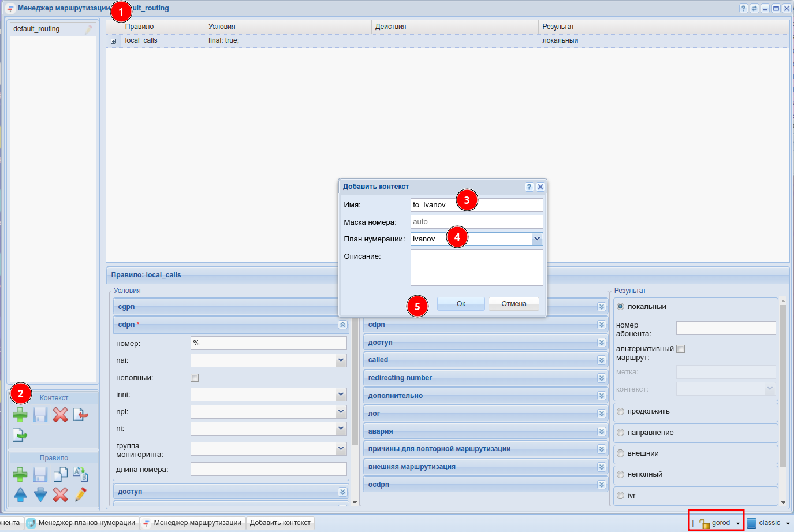Screen dimensions: 794x532
Task: Expand the local_calls rule row
Action: (x=113, y=41)
